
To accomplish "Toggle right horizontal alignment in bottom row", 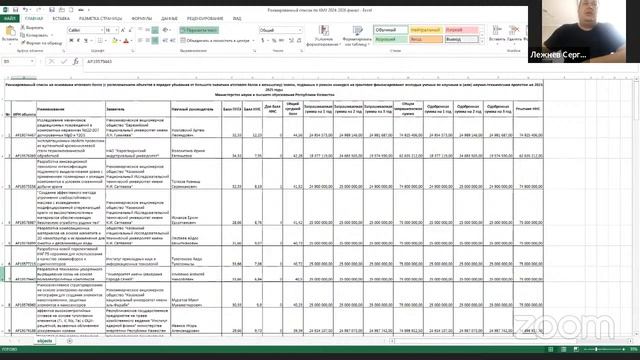I will tap(155, 40).
